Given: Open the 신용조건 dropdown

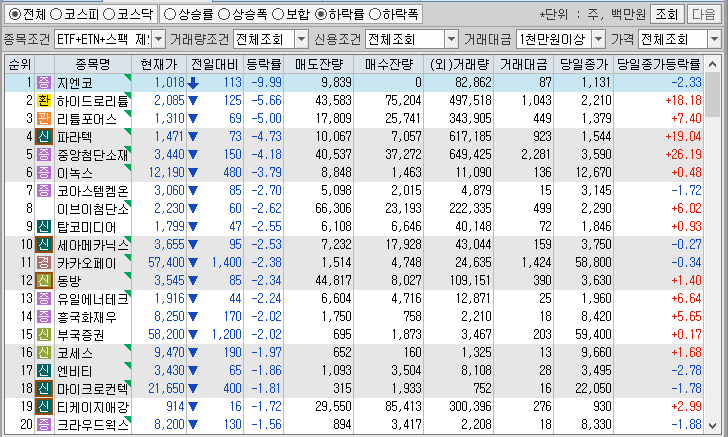Looking at the screenshot, I should [x=451, y=39].
